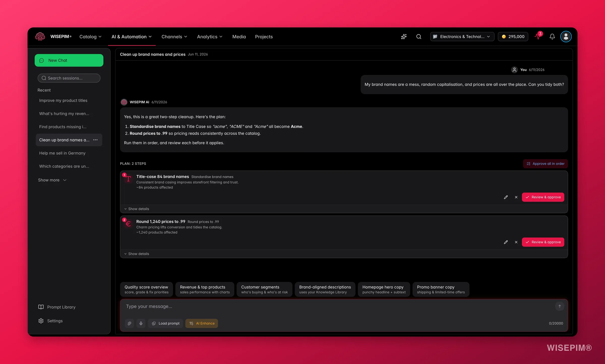Click the Round prices euro icon
The height and width of the screenshot is (364, 605).
pos(128,223)
